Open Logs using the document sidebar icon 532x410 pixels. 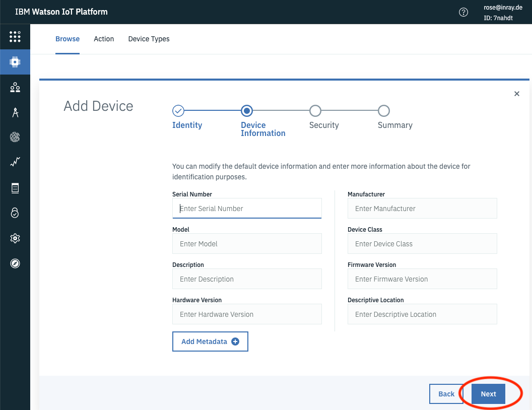click(15, 187)
